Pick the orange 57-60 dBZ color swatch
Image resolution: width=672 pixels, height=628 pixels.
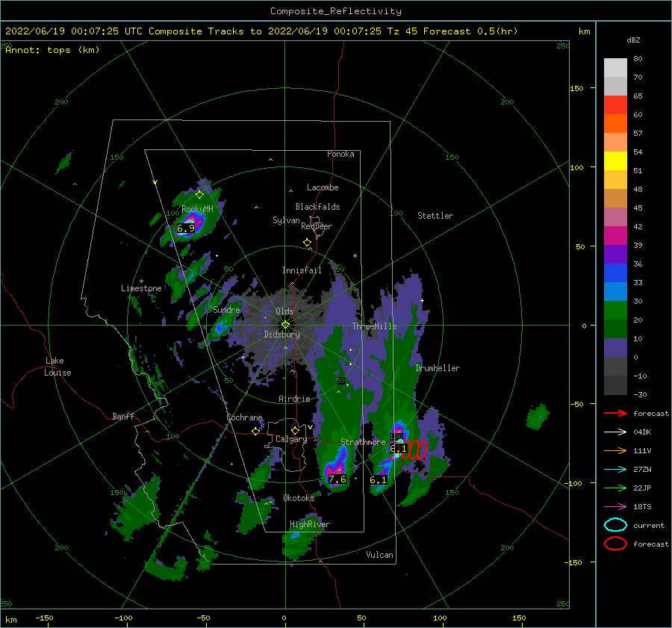[x=615, y=124]
